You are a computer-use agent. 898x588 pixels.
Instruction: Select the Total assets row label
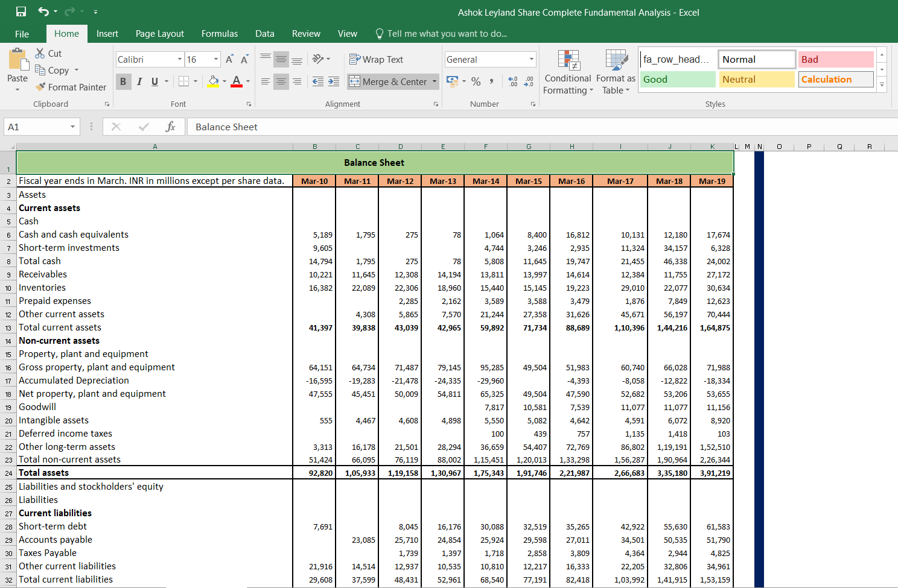click(x=154, y=473)
